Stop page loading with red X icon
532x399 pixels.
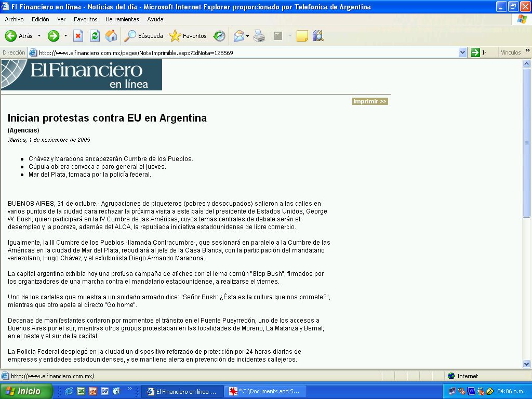(x=78, y=36)
